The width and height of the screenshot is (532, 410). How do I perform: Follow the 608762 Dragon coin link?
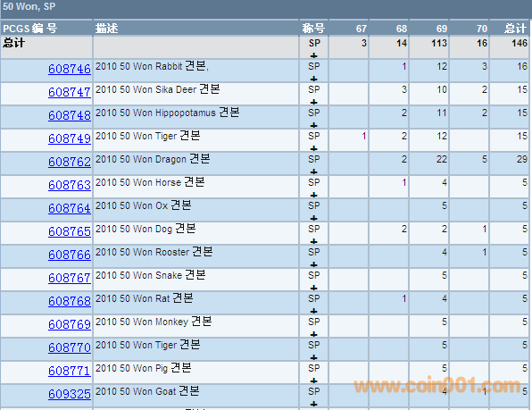(70, 162)
